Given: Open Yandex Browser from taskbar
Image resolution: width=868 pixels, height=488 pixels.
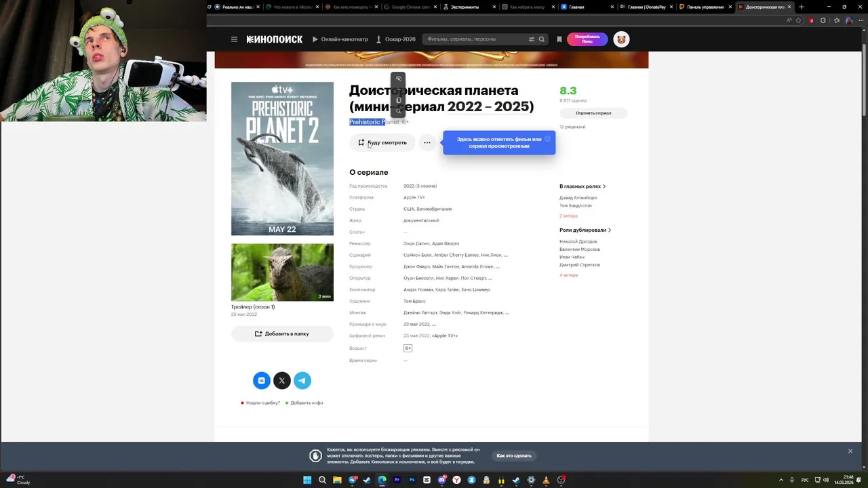Looking at the screenshot, I should point(456,480).
